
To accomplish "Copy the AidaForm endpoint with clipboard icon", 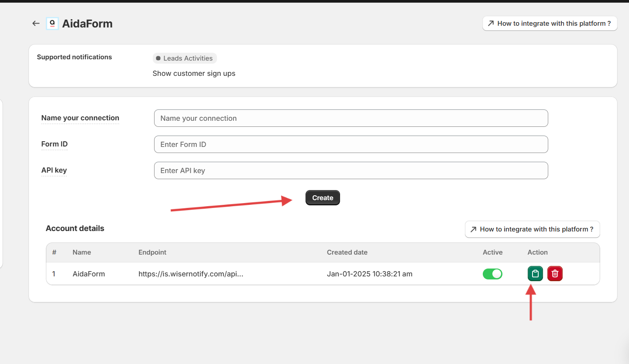I will click(535, 274).
